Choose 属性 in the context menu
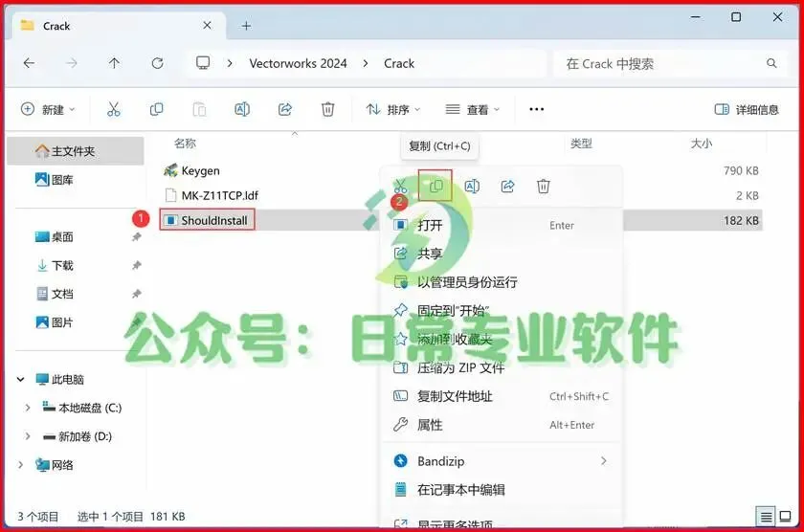 [501, 425]
